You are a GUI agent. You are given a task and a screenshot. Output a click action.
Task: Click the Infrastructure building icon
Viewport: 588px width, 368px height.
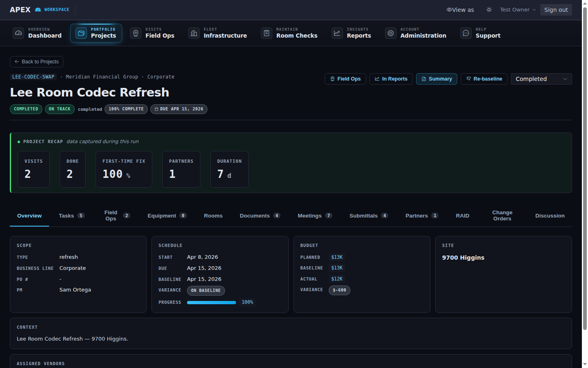(x=194, y=33)
